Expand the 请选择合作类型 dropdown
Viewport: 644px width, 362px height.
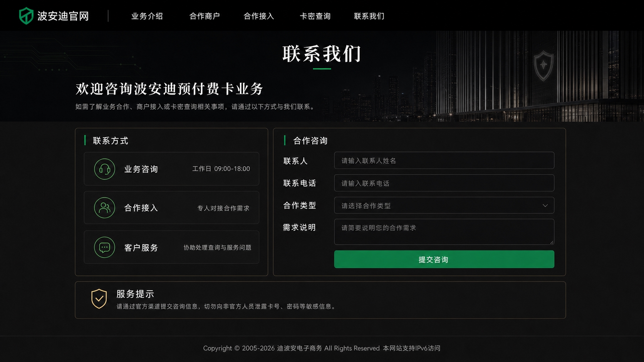[x=444, y=205]
